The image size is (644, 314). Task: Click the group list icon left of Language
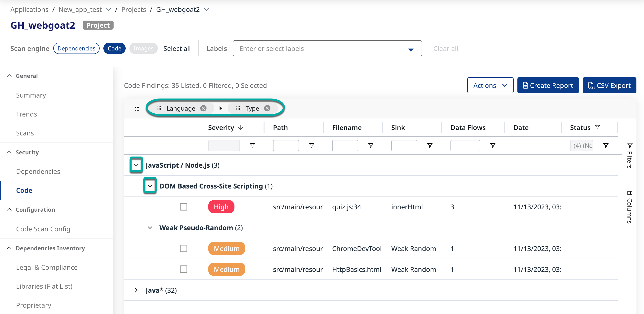[x=136, y=108]
